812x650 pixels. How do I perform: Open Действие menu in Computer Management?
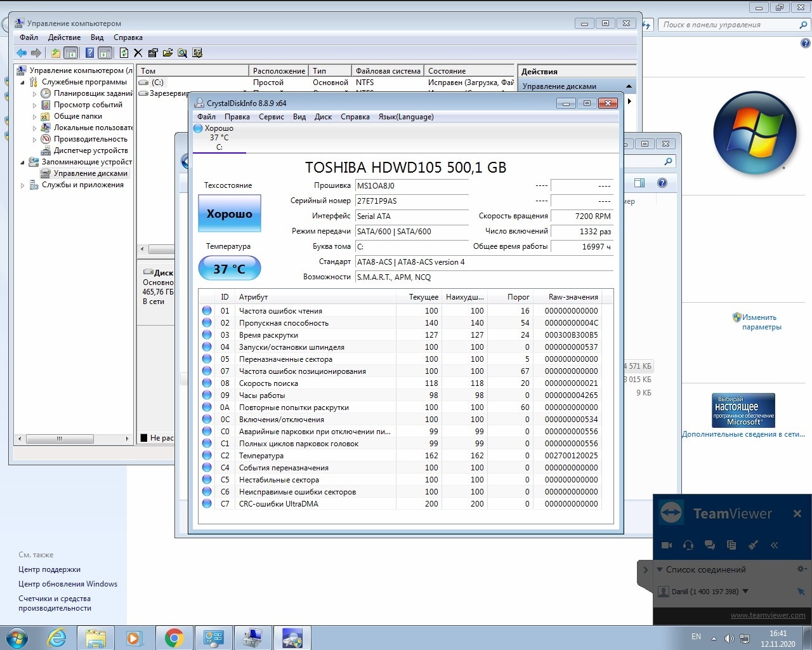[x=64, y=37]
